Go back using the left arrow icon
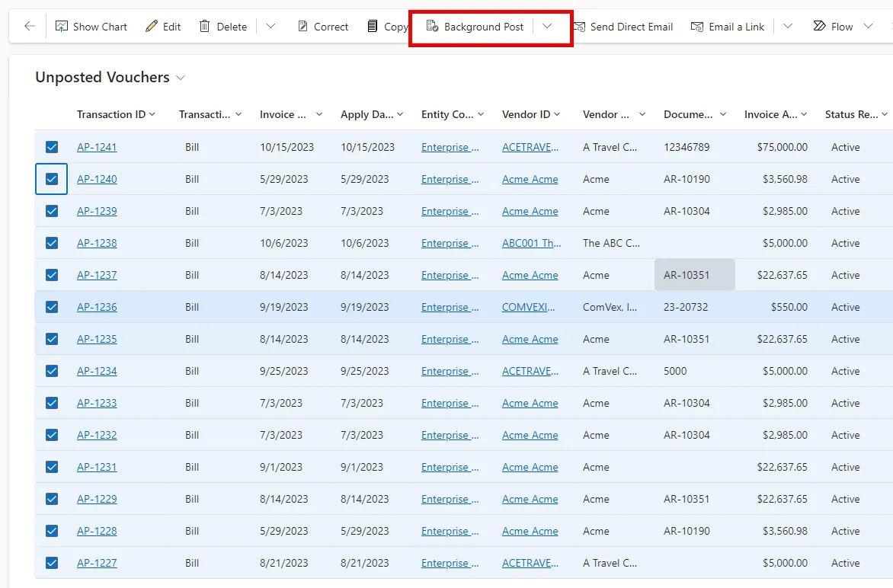Screen dimensions: 893x588 pos(30,26)
